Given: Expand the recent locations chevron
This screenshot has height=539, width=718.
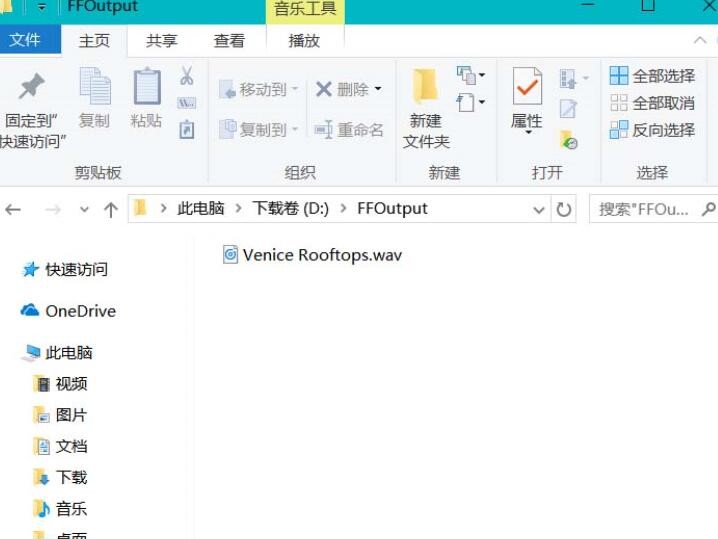Looking at the screenshot, I should click(x=85, y=209).
